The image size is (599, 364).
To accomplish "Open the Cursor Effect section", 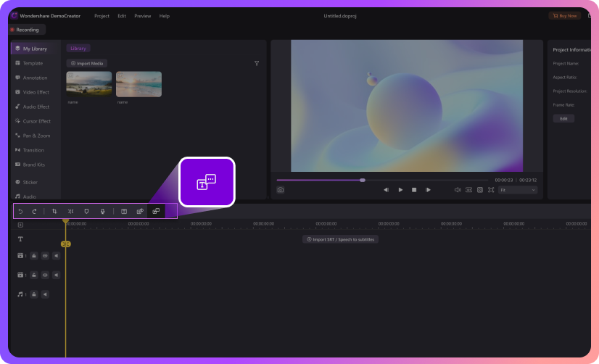I will click(37, 121).
